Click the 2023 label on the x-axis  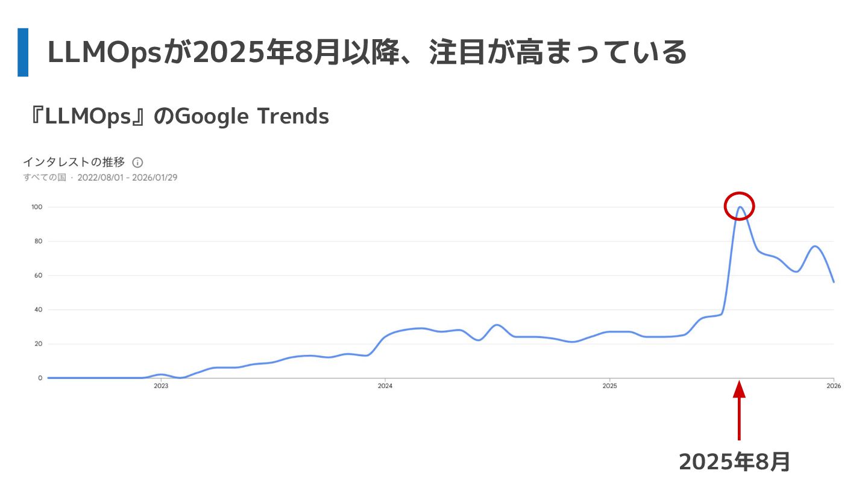[161, 386]
